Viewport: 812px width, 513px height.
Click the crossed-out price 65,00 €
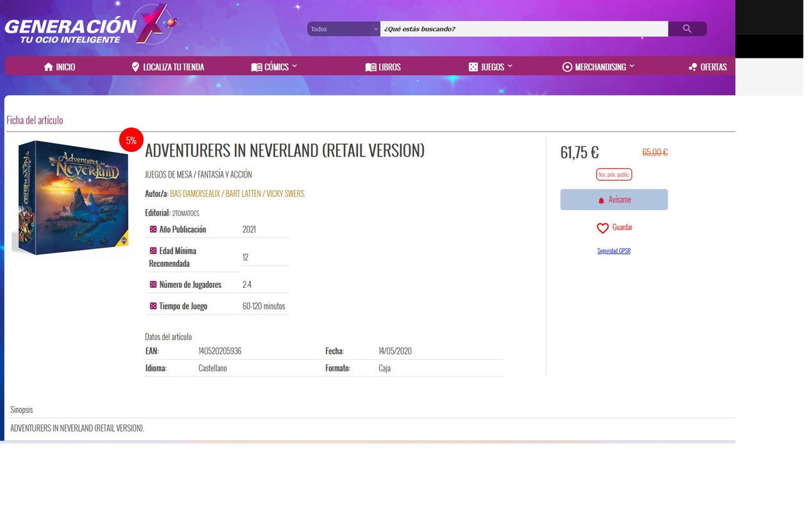pyautogui.click(x=655, y=152)
